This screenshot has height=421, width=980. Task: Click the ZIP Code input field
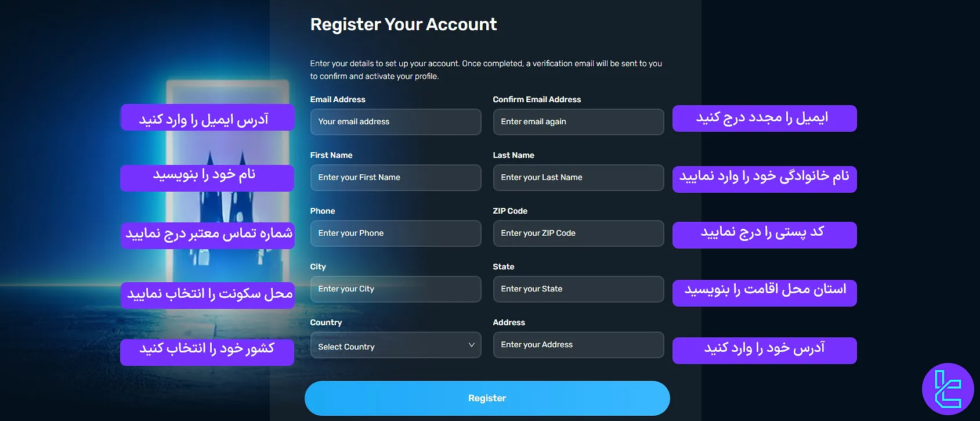pos(577,233)
